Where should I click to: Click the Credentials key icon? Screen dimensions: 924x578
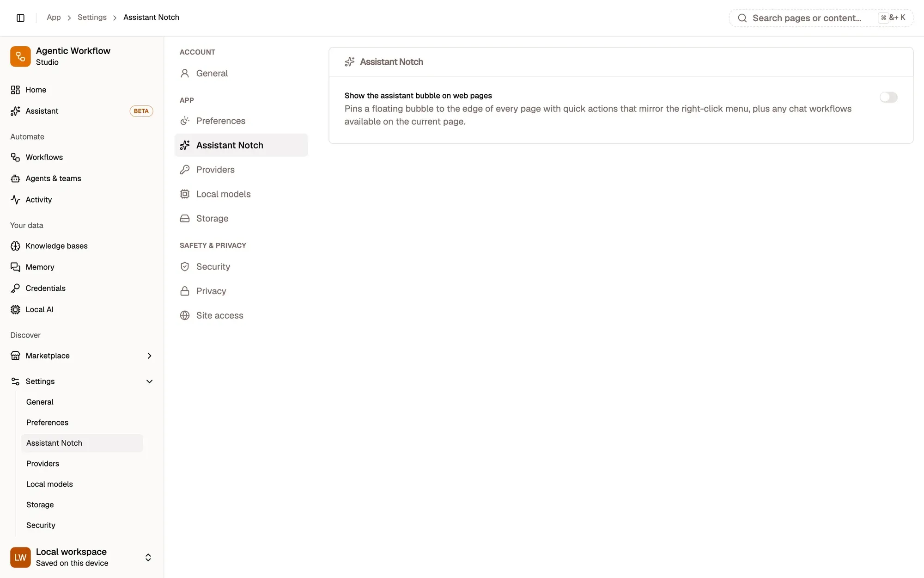tap(15, 289)
